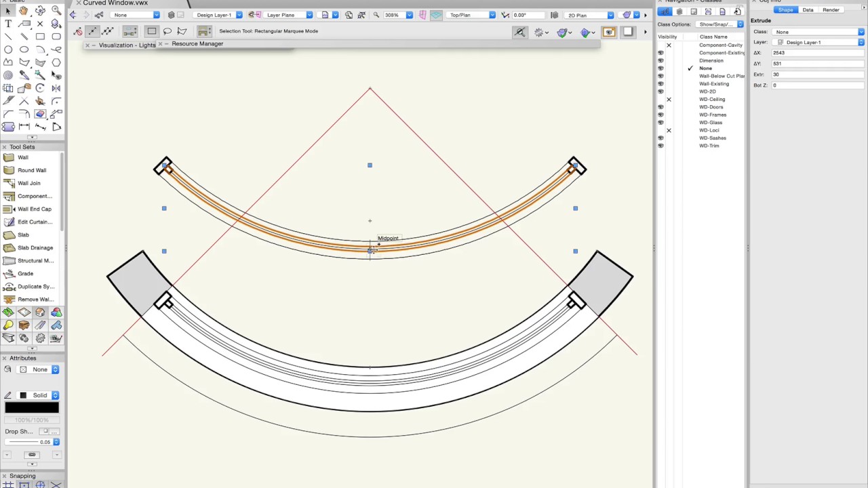Select the Pan hand tool
The width and height of the screenshot is (868, 488).
click(x=24, y=11)
